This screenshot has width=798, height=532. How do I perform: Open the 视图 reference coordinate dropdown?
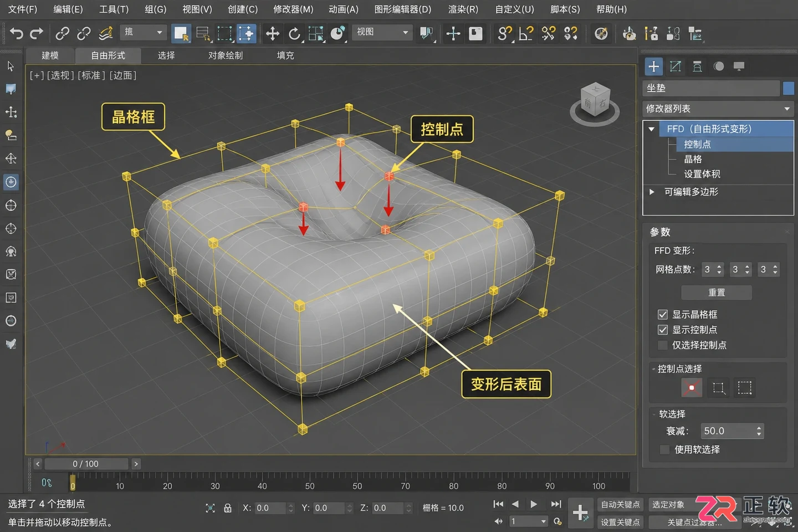coord(382,32)
